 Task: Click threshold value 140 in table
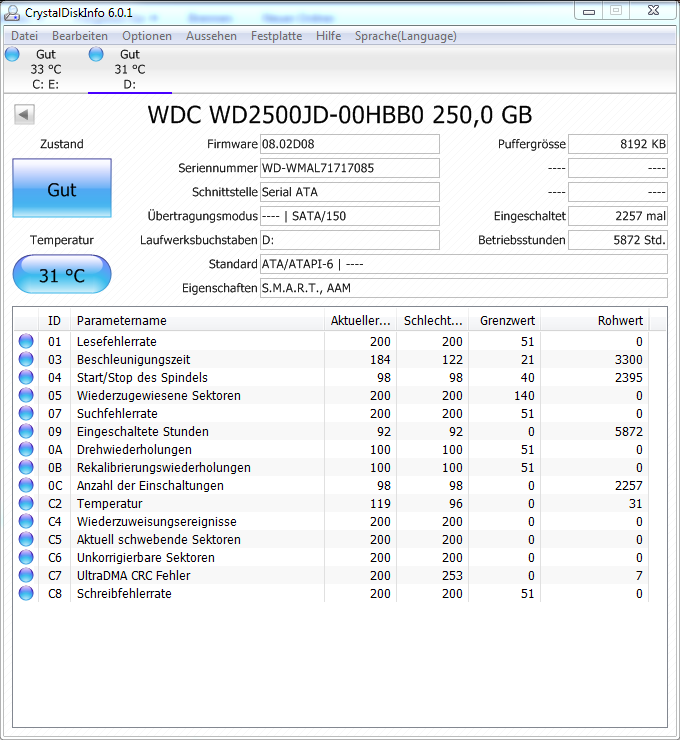[x=524, y=395]
